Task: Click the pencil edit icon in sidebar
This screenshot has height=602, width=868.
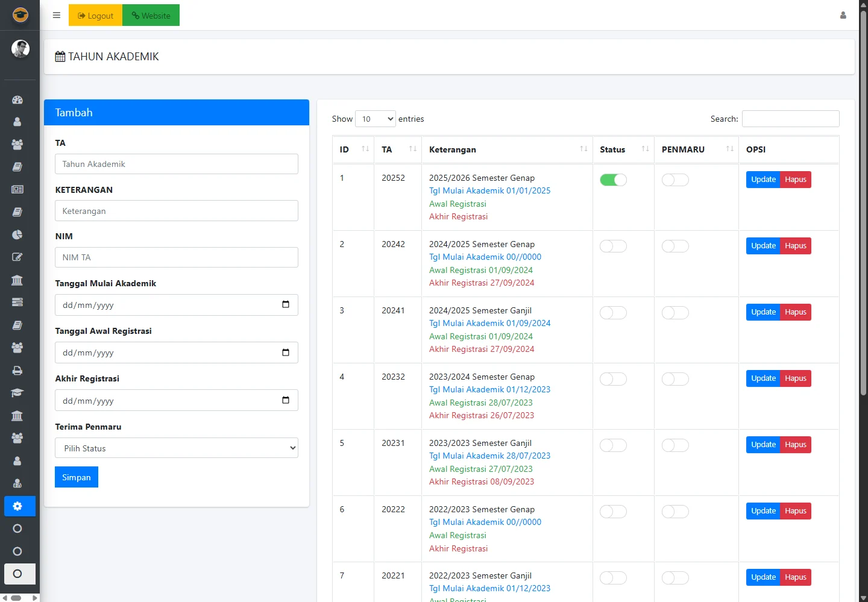Action: coord(17,257)
